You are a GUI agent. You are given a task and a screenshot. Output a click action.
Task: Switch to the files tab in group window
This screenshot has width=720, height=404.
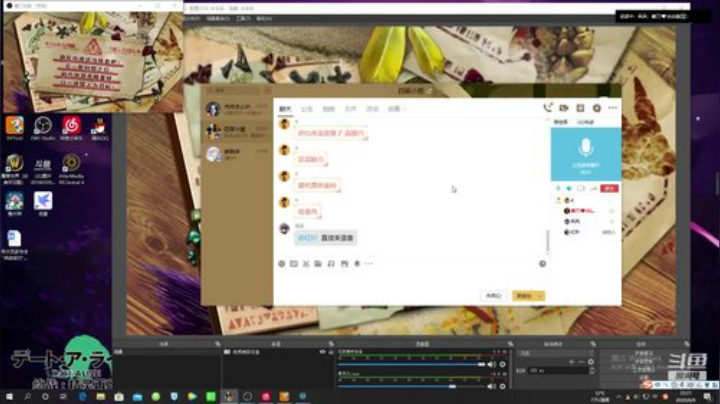pyautogui.click(x=350, y=109)
